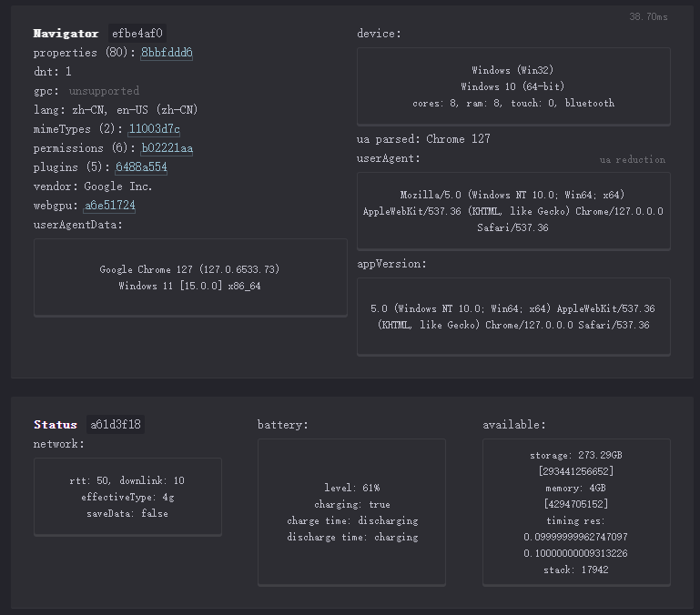Click the 'dnt: 1' line

[52, 72]
